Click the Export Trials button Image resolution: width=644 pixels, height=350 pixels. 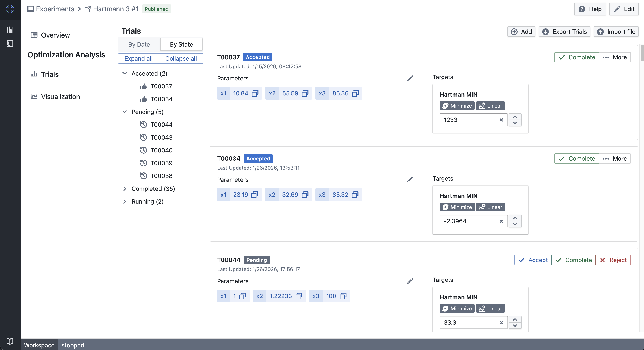click(x=565, y=32)
